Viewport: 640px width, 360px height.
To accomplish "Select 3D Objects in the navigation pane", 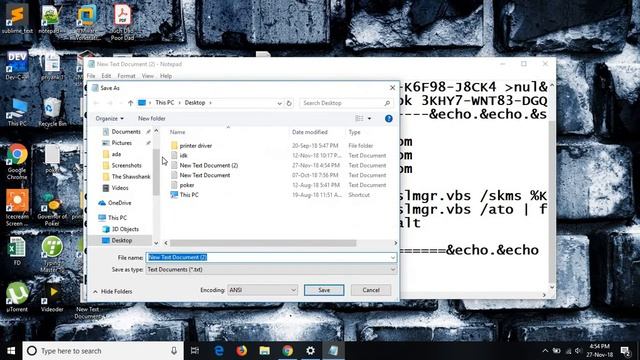I will coord(125,229).
